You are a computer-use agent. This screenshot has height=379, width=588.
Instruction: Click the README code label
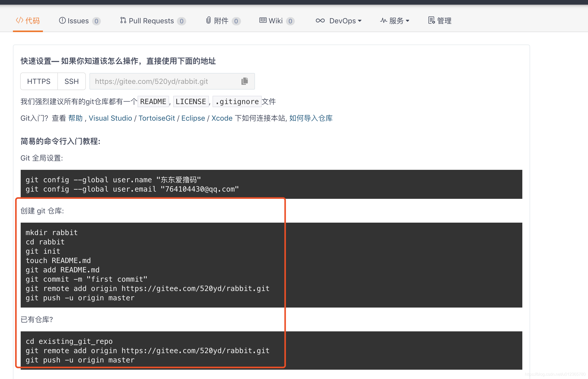(153, 101)
